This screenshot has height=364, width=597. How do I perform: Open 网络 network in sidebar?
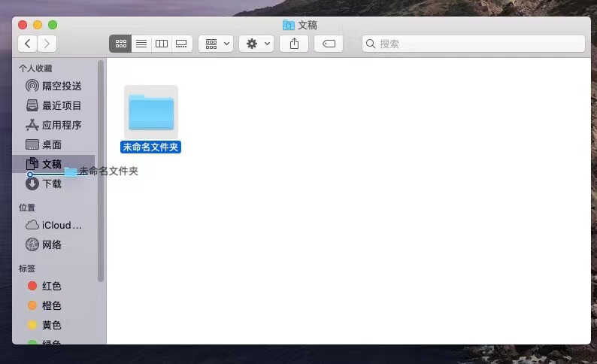click(x=53, y=244)
